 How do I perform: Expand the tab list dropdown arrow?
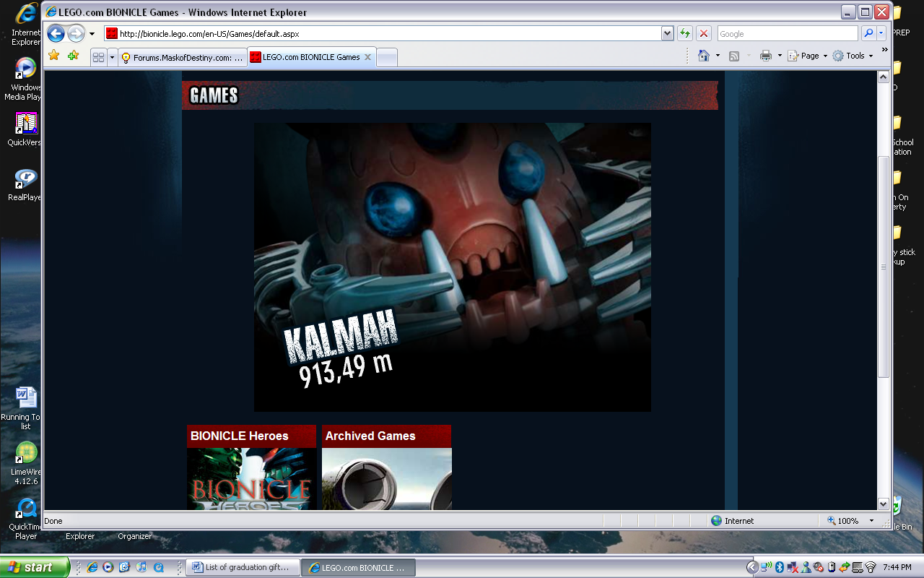[112, 57]
